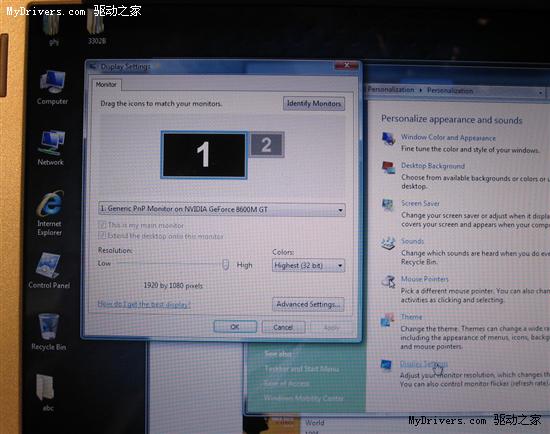This screenshot has width=550, height=434.
Task: Close the Display Settings dialog
Action: [x=346, y=65]
